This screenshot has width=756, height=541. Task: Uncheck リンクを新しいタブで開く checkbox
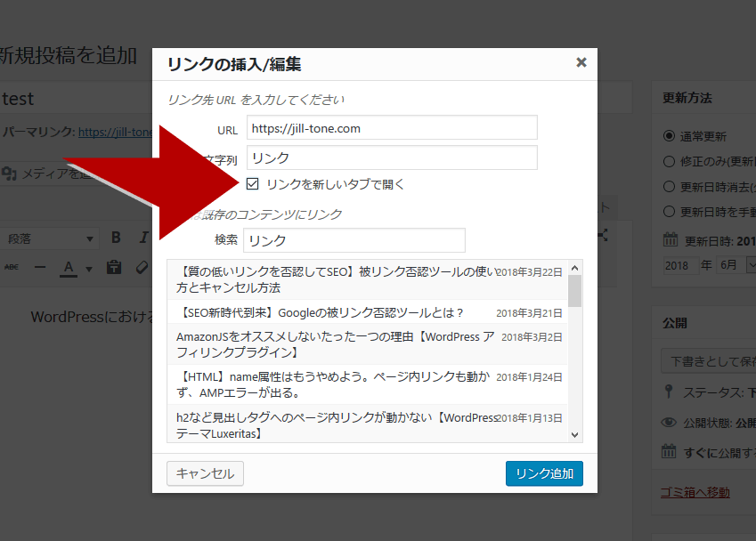pyautogui.click(x=252, y=184)
